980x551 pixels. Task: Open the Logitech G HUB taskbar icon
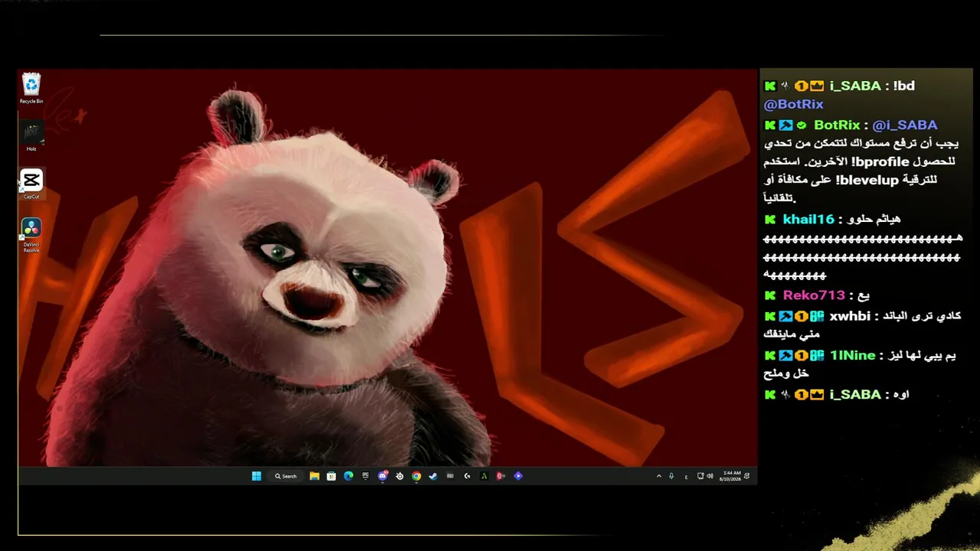(x=467, y=476)
